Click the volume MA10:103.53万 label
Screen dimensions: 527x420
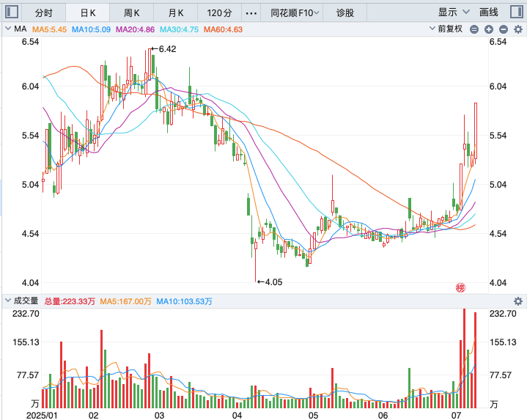(184, 301)
